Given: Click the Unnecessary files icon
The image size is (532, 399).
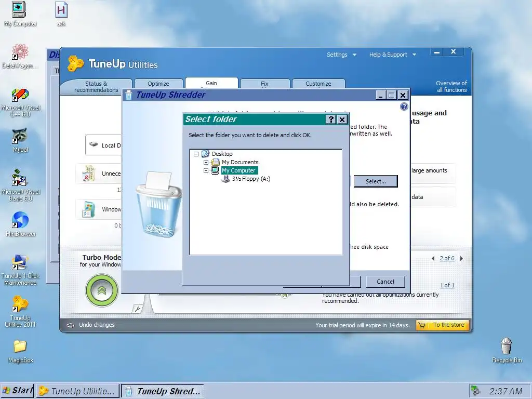Looking at the screenshot, I should coord(89,174).
